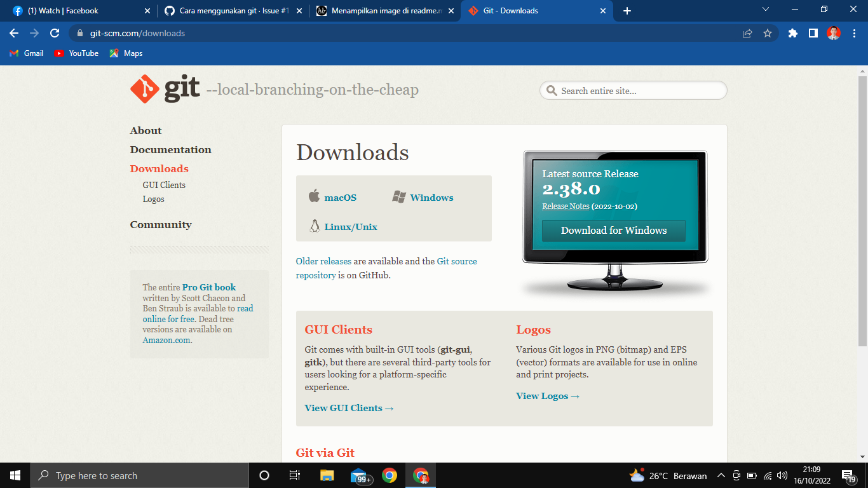This screenshot has width=868, height=488.
Task: Open GUI Clients in the sidebar submenu
Action: [x=164, y=185]
